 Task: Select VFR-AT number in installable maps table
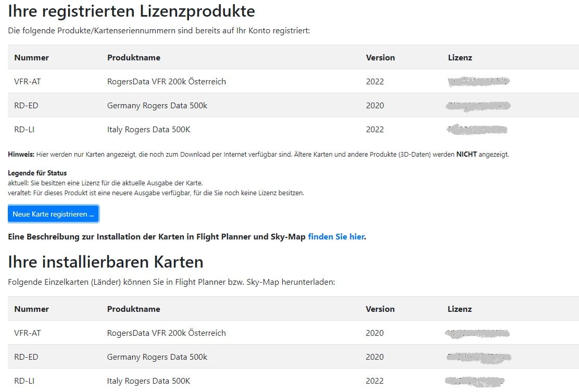[x=27, y=333]
